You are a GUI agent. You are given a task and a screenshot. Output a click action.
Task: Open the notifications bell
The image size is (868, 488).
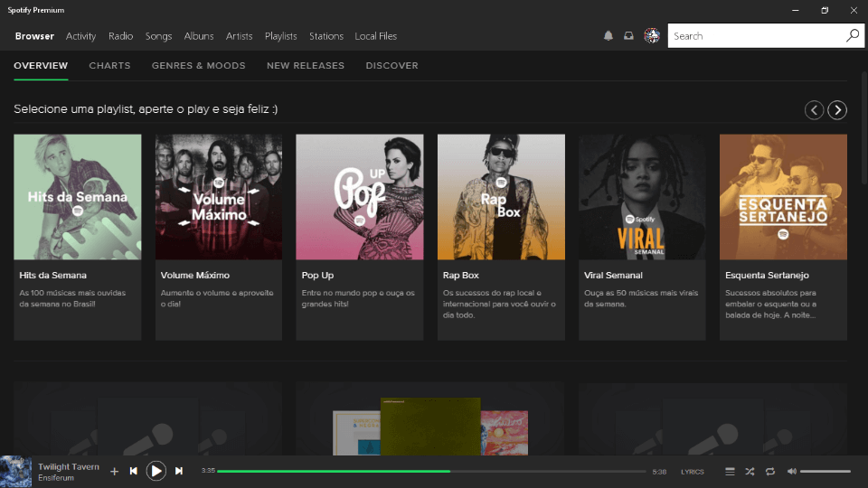(x=608, y=36)
